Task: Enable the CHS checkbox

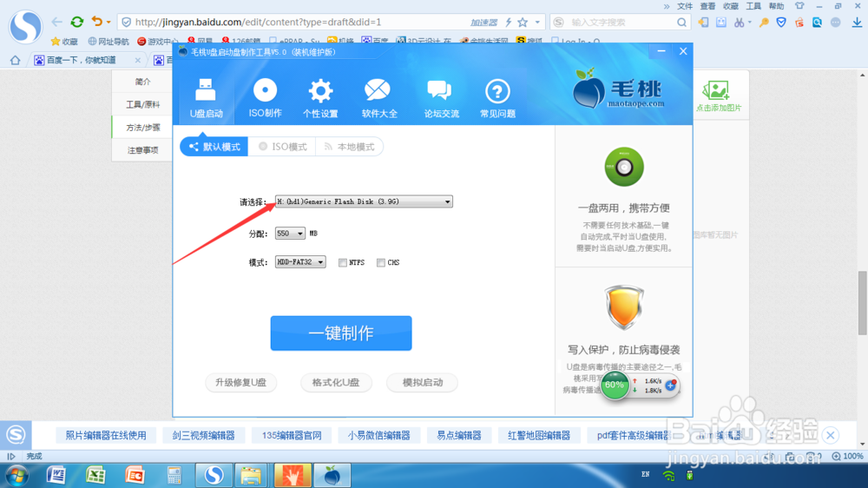Action: [381, 262]
